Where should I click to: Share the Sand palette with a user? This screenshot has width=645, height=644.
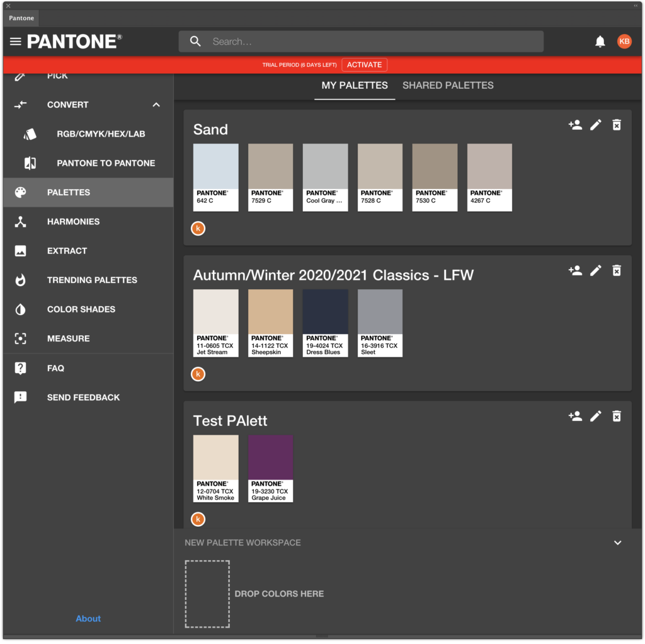coord(575,125)
